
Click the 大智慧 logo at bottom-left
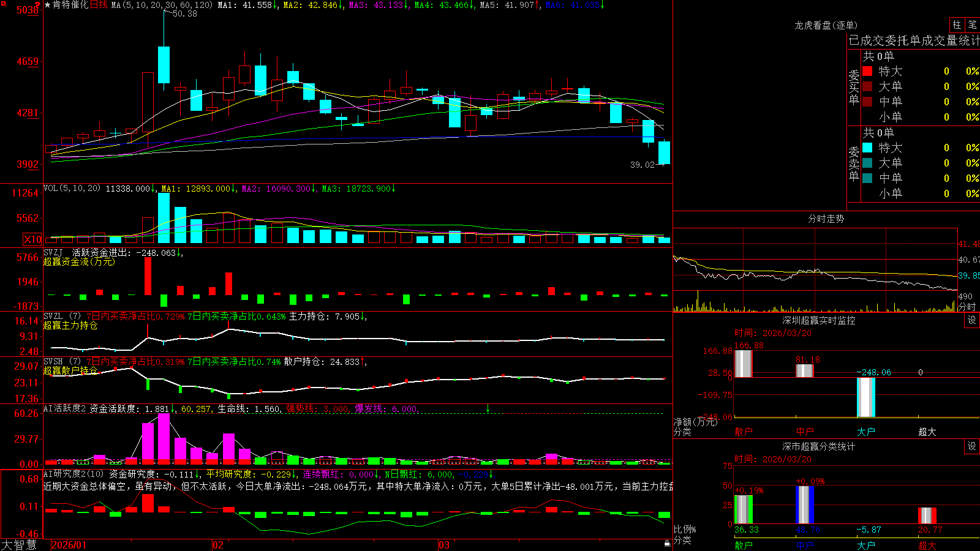pyautogui.click(x=19, y=545)
